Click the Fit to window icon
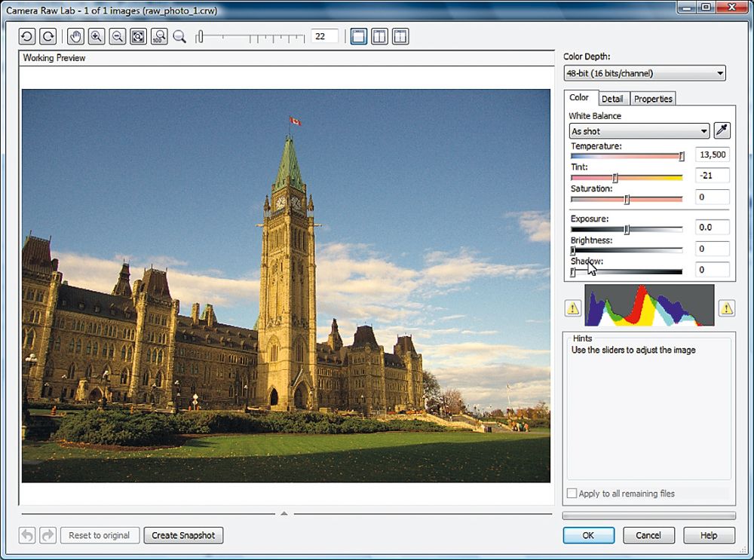The image size is (754, 560). click(x=138, y=36)
